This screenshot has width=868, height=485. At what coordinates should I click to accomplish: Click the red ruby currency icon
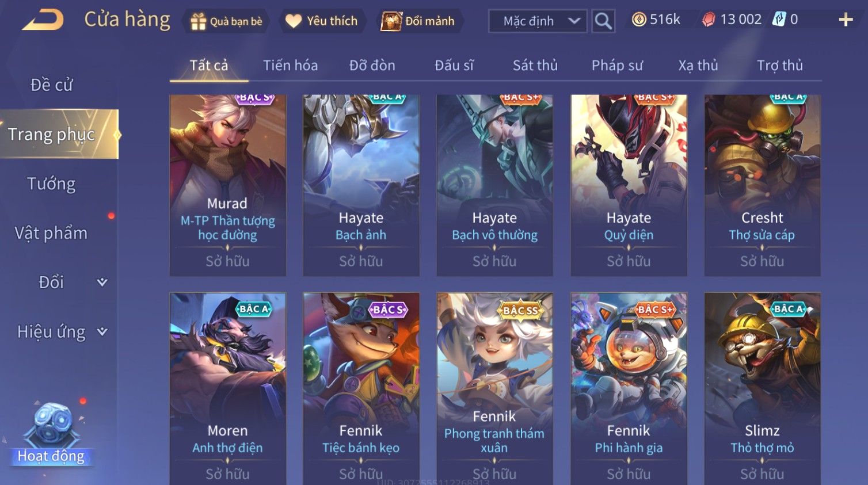pyautogui.click(x=709, y=20)
